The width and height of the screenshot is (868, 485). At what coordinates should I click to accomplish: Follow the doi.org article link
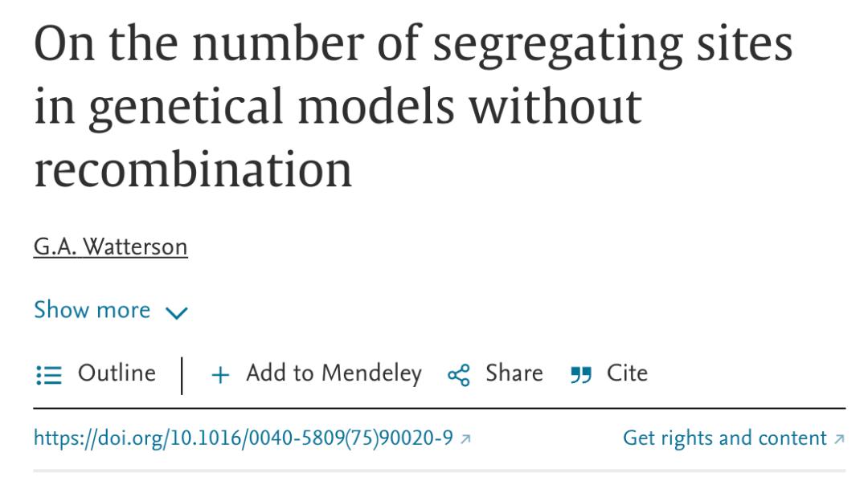pyautogui.click(x=243, y=438)
